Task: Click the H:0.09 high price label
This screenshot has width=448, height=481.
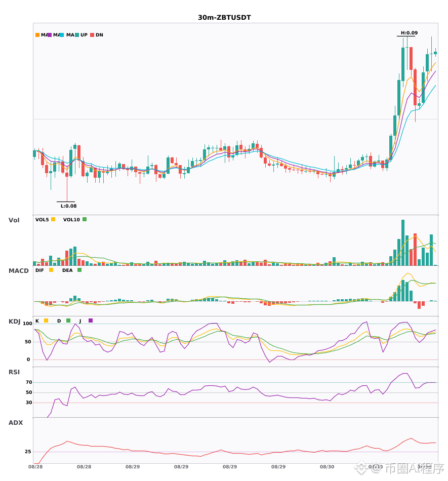Action: (409, 33)
